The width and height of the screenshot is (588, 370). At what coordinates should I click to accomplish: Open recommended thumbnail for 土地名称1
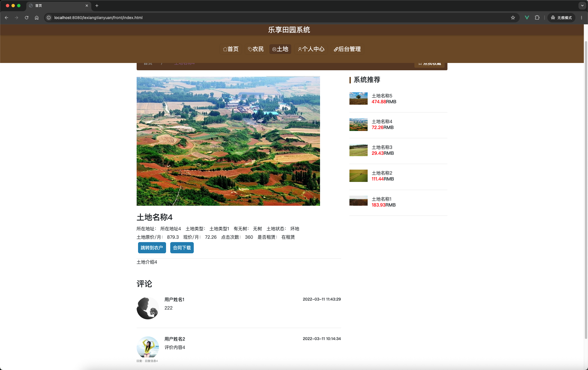tap(358, 201)
